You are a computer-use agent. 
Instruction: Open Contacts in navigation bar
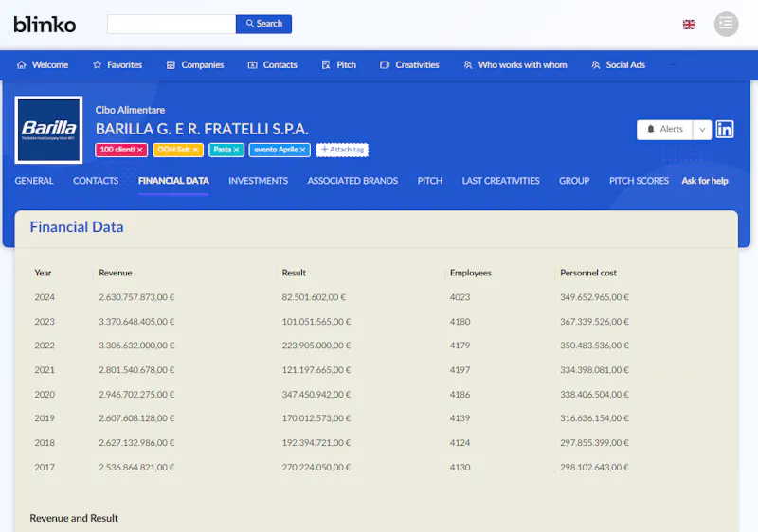[x=273, y=64]
